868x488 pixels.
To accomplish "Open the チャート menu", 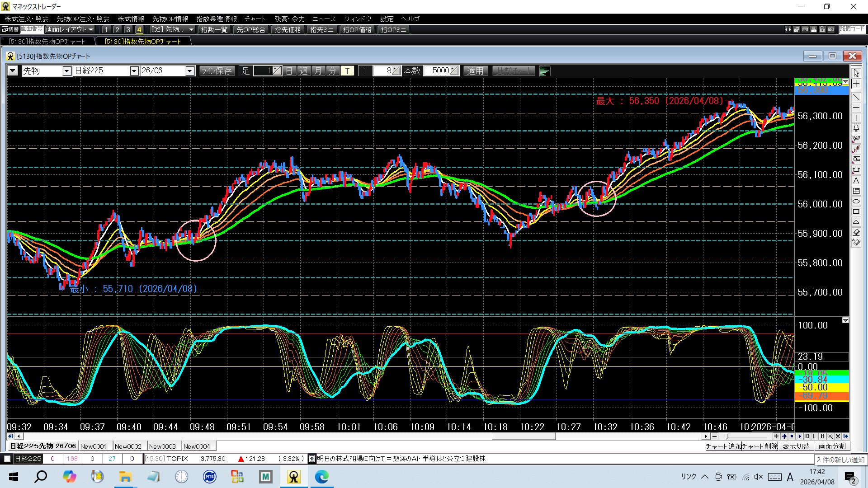I will click(x=255, y=19).
